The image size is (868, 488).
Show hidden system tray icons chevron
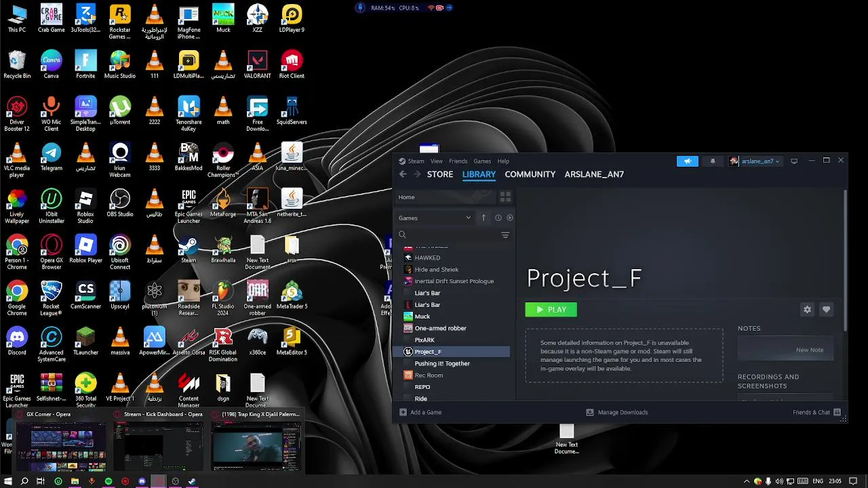pos(747,481)
